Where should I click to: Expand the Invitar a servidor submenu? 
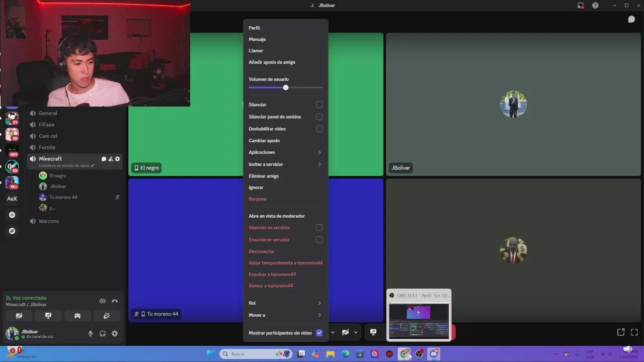pos(285,164)
